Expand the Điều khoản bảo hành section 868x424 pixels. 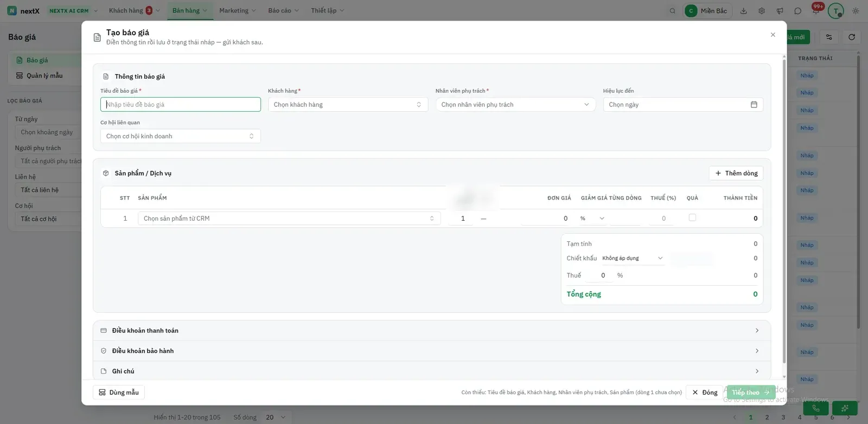[x=432, y=351]
